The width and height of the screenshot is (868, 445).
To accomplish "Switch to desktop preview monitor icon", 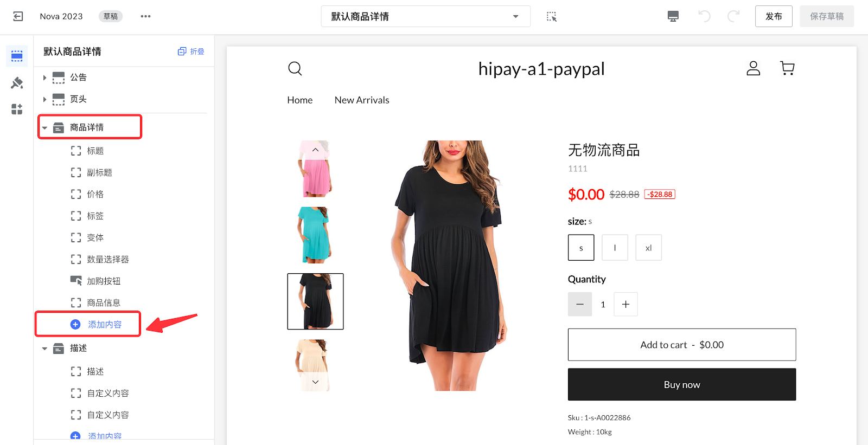I will click(673, 16).
